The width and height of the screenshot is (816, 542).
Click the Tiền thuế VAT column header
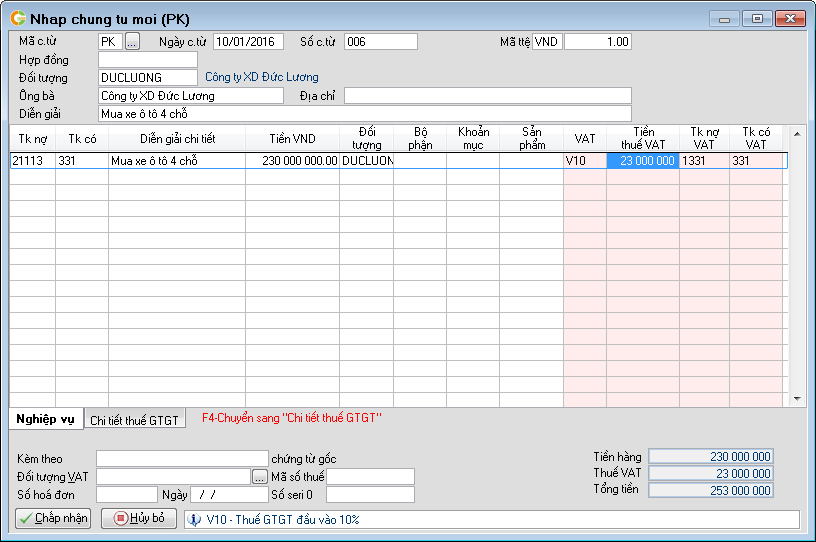(643, 138)
